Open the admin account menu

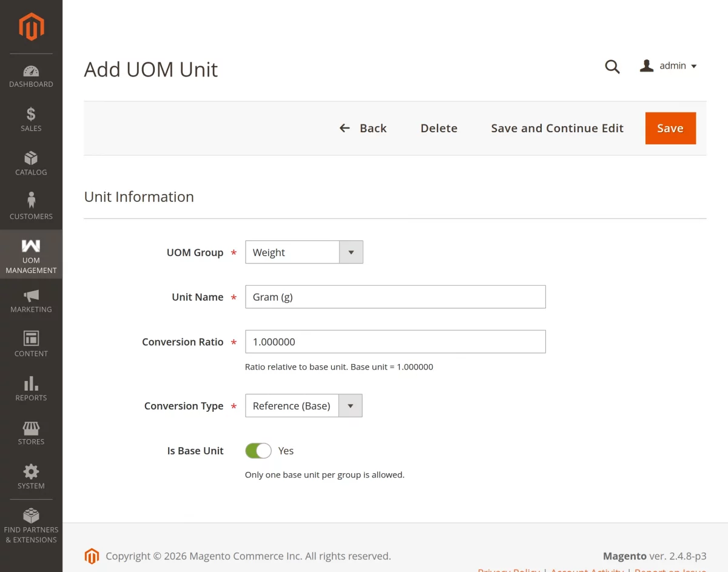(x=667, y=66)
